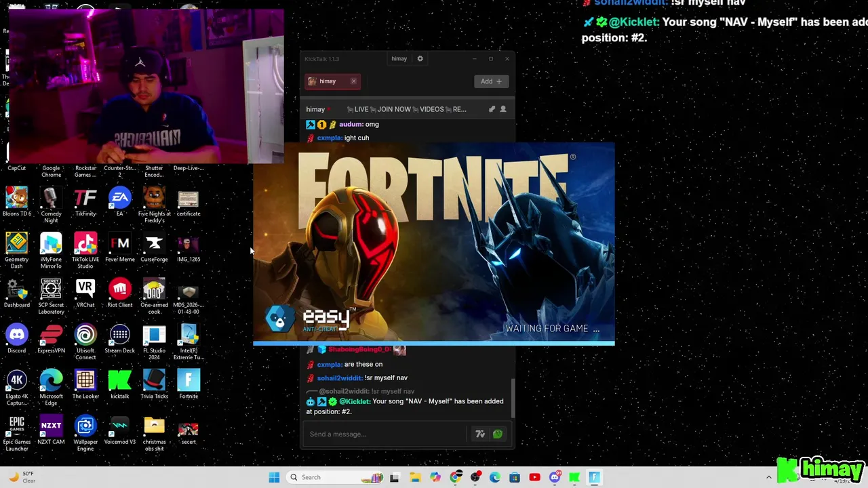Open Fever Meme desktop icon
Screen dimensions: 868x488
pyautogui.click(x=120, y=247)
